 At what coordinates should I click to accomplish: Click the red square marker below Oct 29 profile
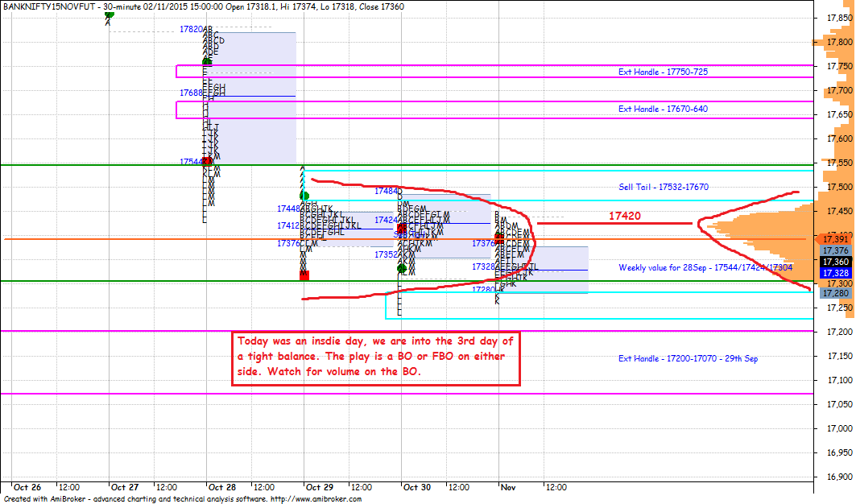coord(304,276)
